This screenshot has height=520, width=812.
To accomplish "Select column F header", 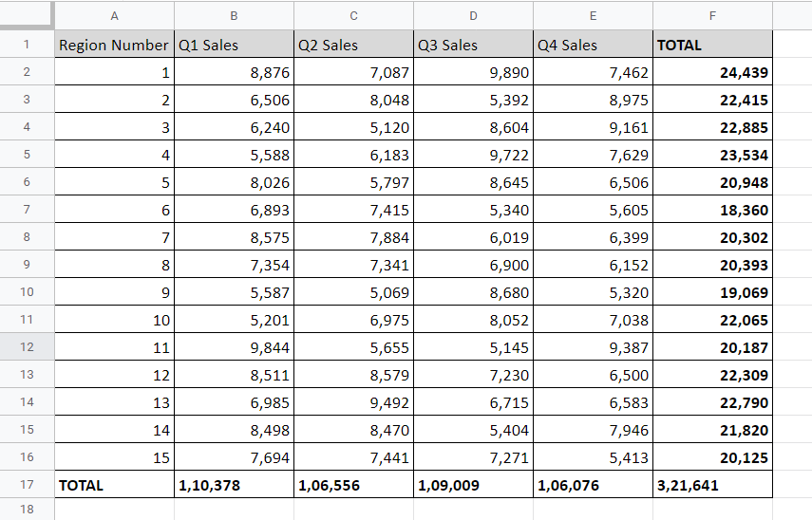I will click(712, 16).
